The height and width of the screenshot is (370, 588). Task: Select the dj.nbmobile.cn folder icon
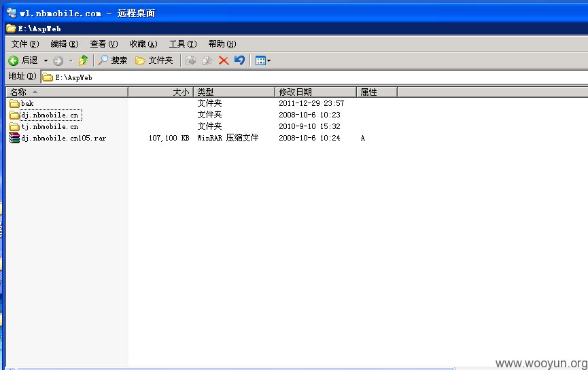(14, 115)
